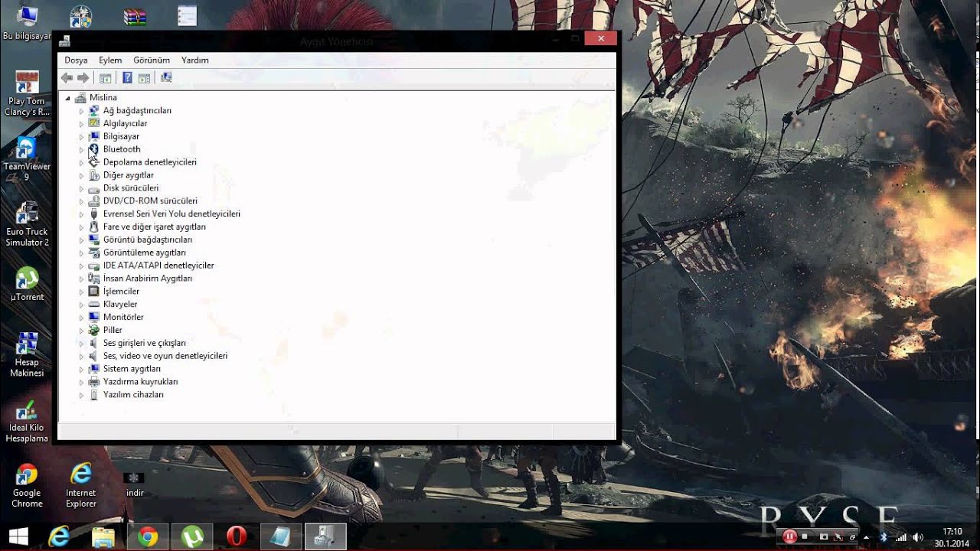
Task: Open µTorrent from the taskbar
Action: [x=192, y=536]
